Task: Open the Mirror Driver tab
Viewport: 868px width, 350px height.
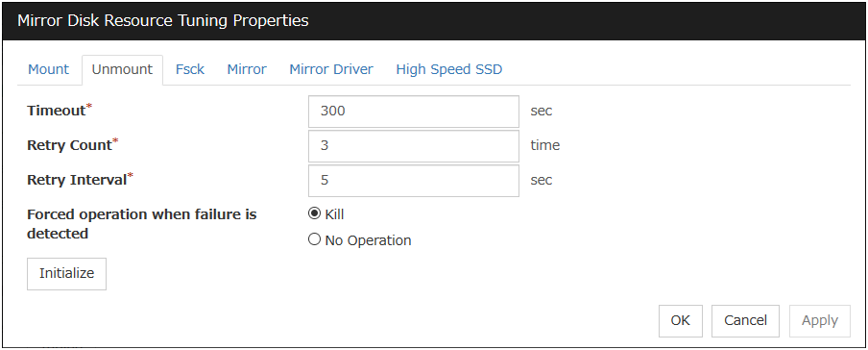Action: coord(331,69)
